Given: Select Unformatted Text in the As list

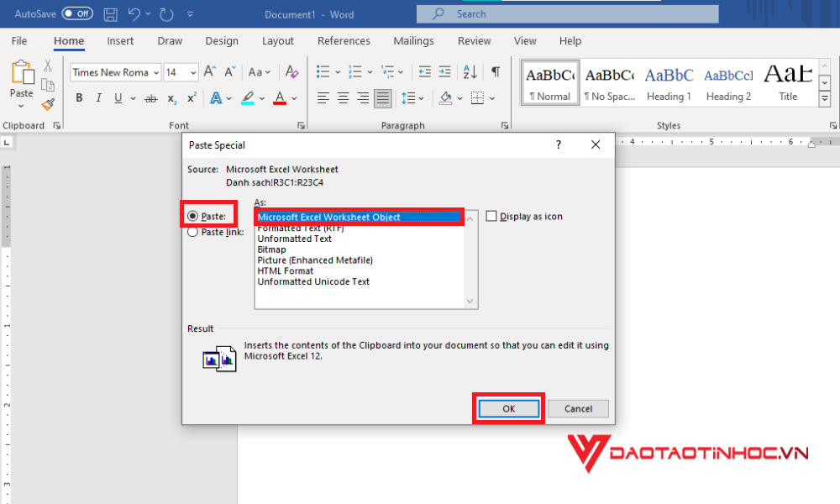Looking at the screenshot, I should (x=293, y=239).
